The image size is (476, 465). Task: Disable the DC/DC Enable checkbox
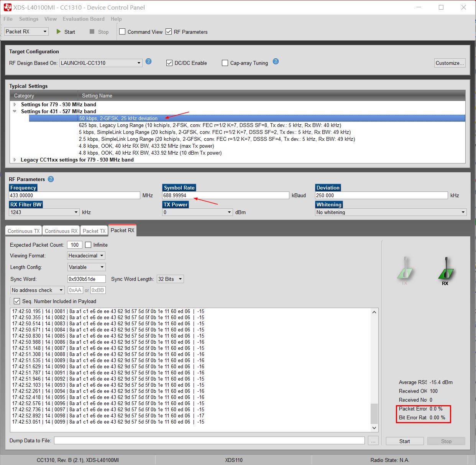(169, 63)
